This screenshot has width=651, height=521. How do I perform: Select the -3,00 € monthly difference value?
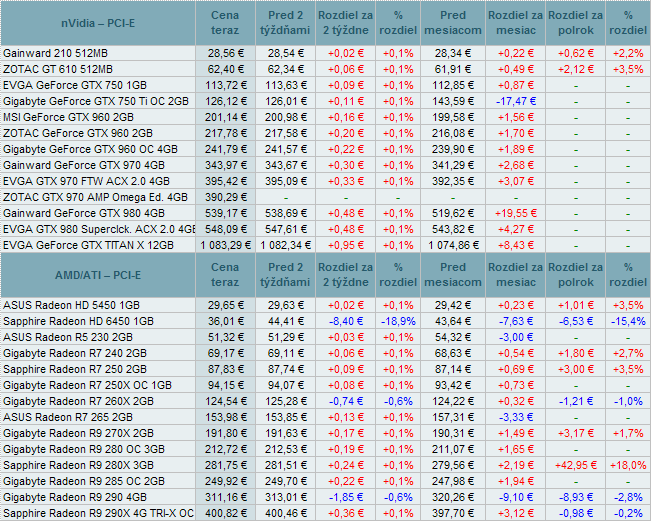(516, 338)
